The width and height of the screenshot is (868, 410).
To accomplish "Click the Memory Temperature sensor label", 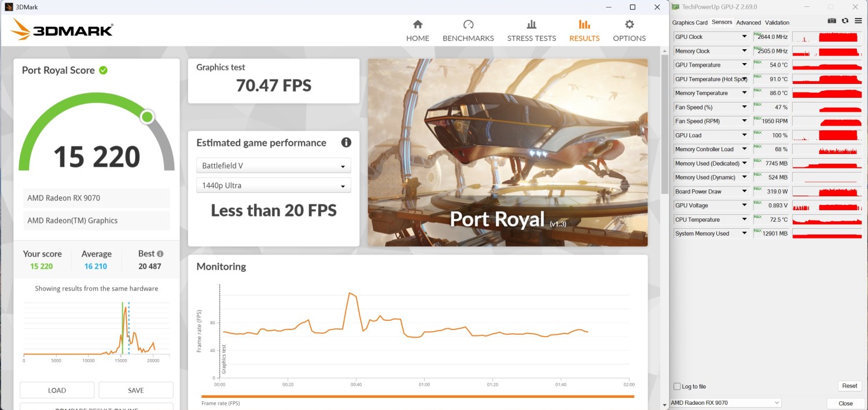I will click(701, 93).
